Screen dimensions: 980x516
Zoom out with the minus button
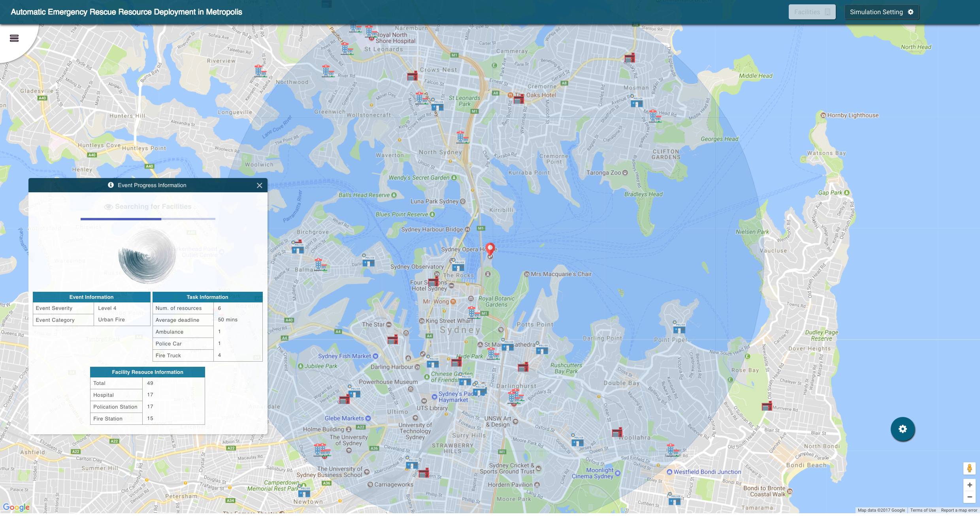(969, 497)
